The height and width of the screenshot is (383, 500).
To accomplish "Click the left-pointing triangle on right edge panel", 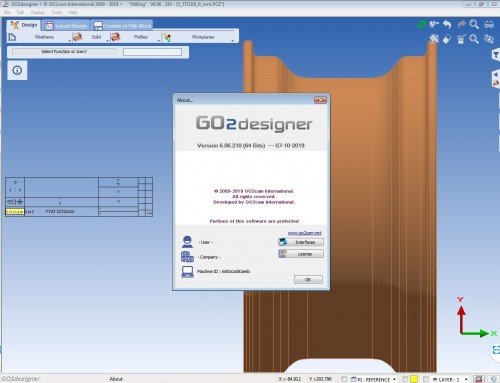I will click(496, 74).
